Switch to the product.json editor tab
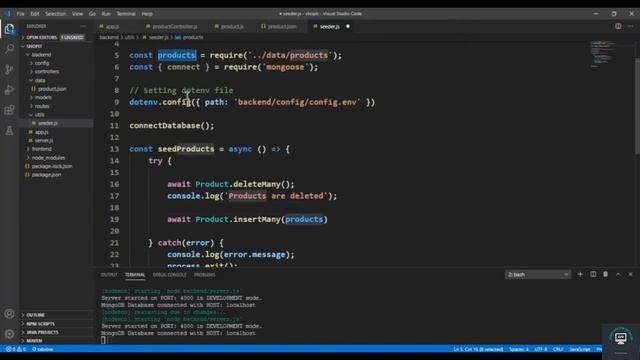The height and width of the screenshot is (360, 640). (x=282, y=27)
